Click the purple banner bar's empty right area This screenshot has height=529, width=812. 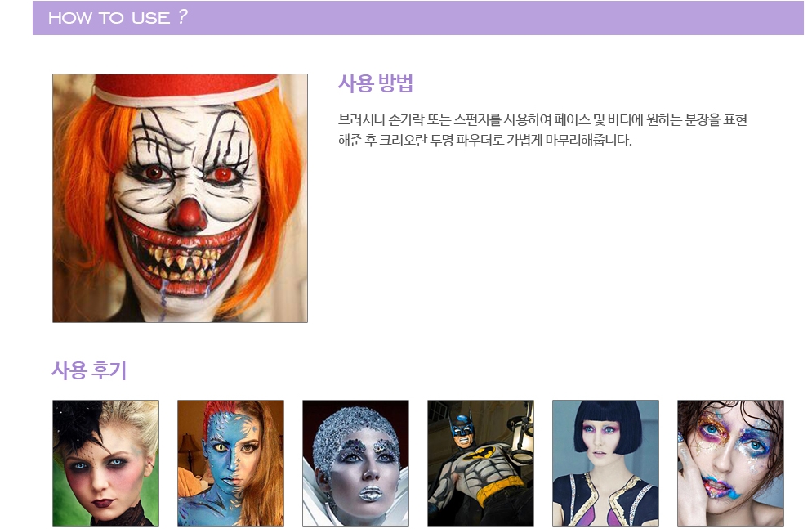(572, 18)
